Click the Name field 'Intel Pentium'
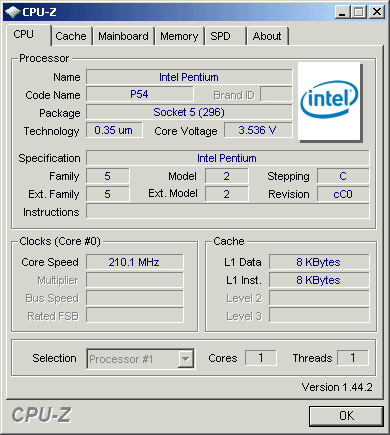The image size is (390, 435). point(189,77)
